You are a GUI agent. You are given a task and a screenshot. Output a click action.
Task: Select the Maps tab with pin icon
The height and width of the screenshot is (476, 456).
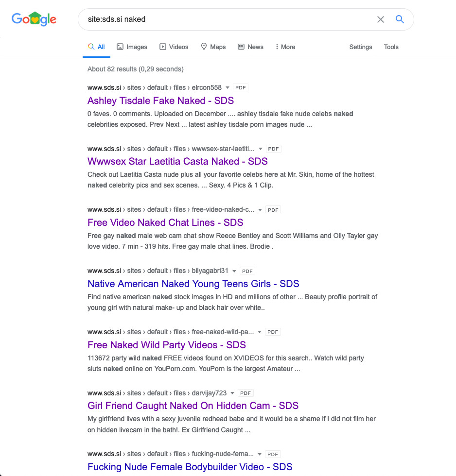[x=213, y=47]
